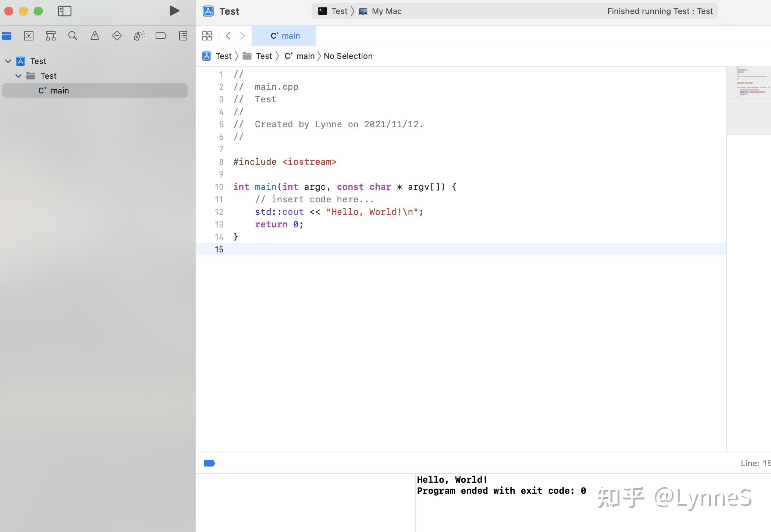Viewport: 771px width, 532px height.
Task: Open the Source Control navigator
Action: 29,36
